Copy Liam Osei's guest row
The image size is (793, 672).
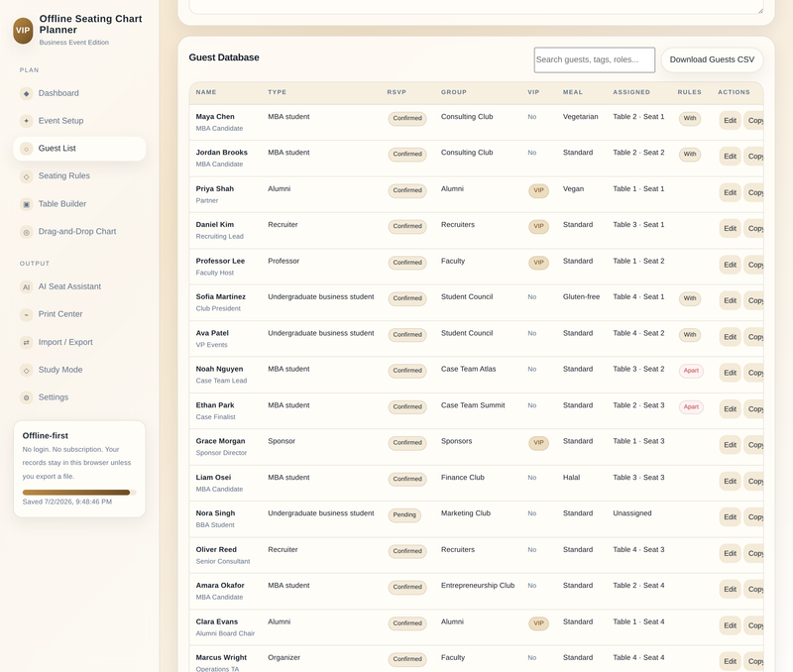tap(753, 482)
